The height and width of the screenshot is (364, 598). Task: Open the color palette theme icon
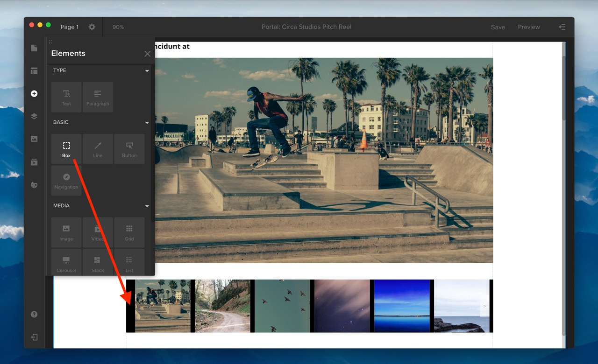coord(34,185)
